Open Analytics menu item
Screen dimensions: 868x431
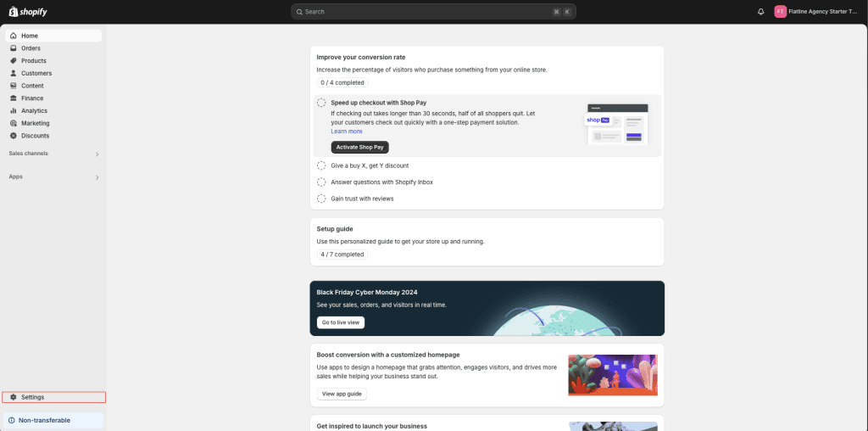(53, 111)
